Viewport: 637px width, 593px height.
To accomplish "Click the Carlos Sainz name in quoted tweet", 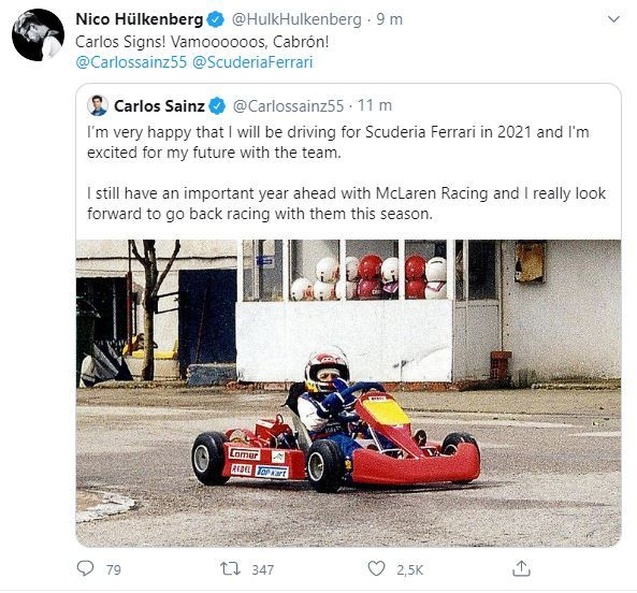I will pos(159,105).
